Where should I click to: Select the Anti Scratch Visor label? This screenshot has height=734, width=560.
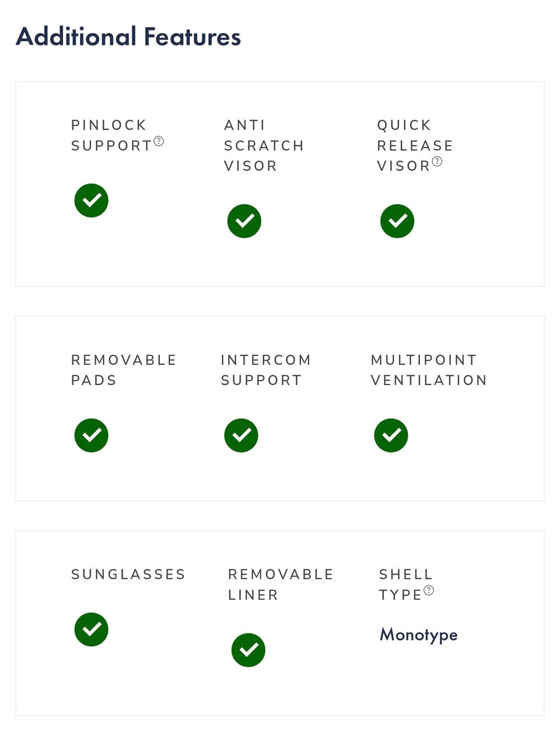coord(264,145)
